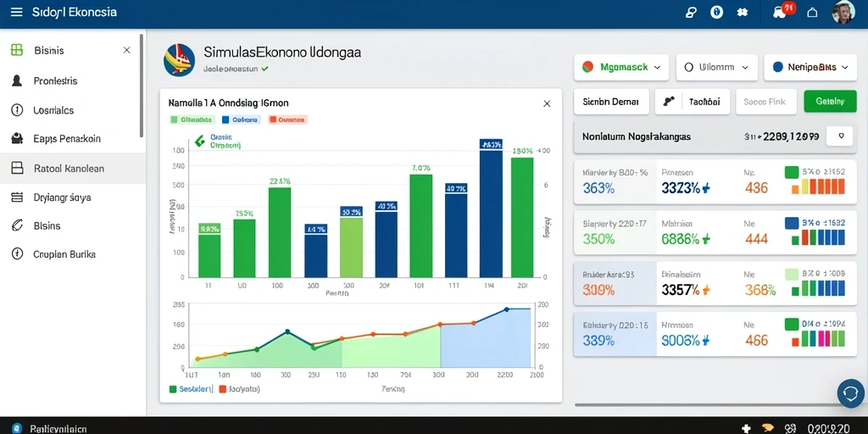868x434 pixels.
Task: Click the home icon in top bar
Action: pos(812,12)
